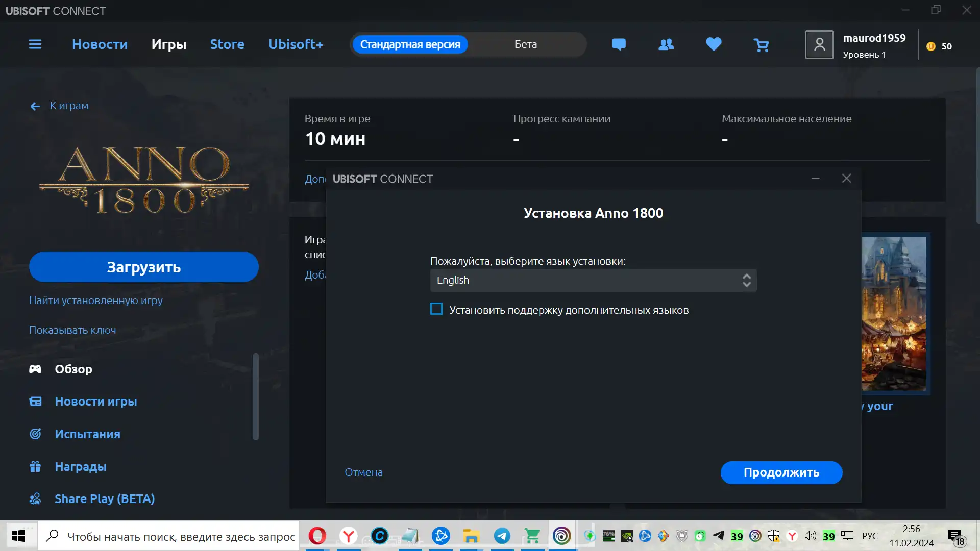Screen dimensions: 980x551
Task: Minimize the install dialog
Action: (x=816, y=179)
